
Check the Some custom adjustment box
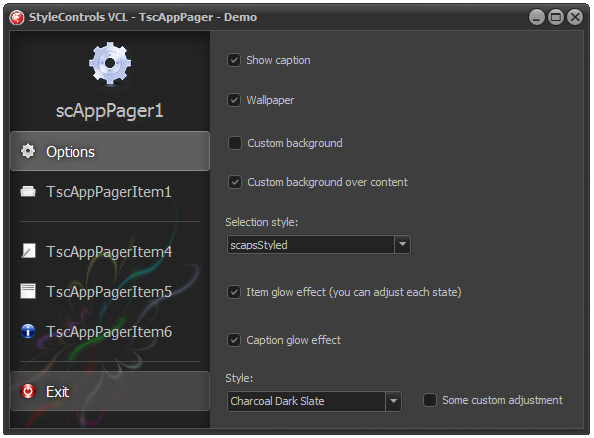(430, 400)
